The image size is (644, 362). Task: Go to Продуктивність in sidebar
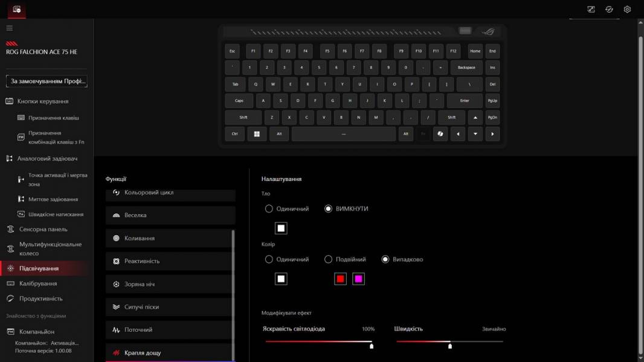(40, 299)
